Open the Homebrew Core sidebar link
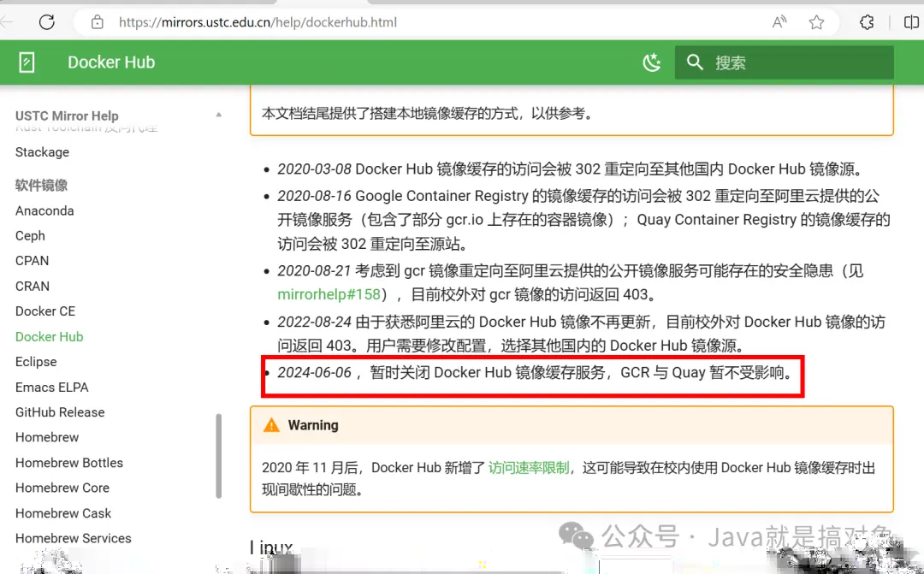The height and width of the screenshot is (574, 924). (x=62, y=488)
